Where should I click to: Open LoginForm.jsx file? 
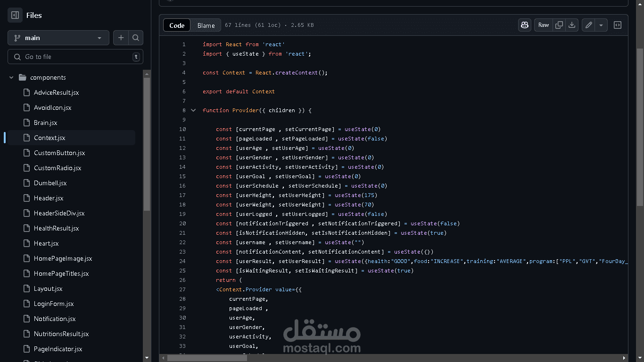point(54,304)
